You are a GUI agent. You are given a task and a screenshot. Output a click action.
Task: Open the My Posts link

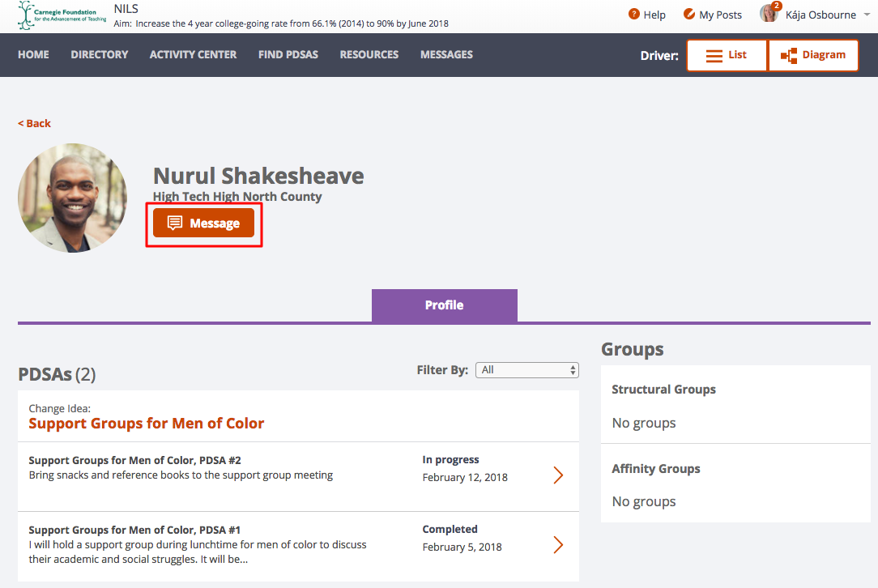(720, 15)
